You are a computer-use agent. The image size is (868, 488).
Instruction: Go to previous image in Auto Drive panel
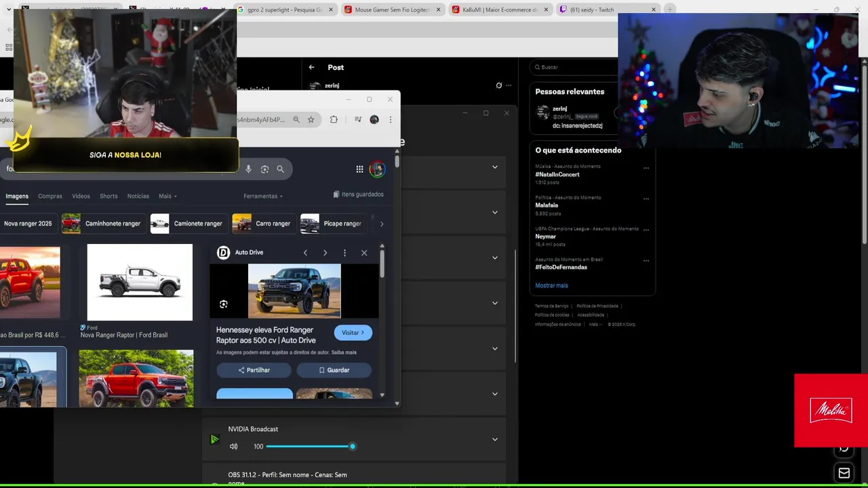(x=305, y=253)
